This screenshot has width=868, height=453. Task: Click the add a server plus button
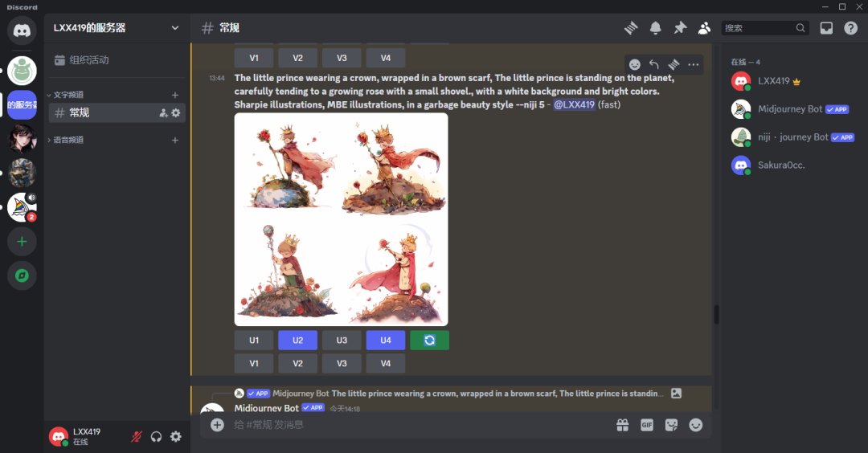point(23,242)
